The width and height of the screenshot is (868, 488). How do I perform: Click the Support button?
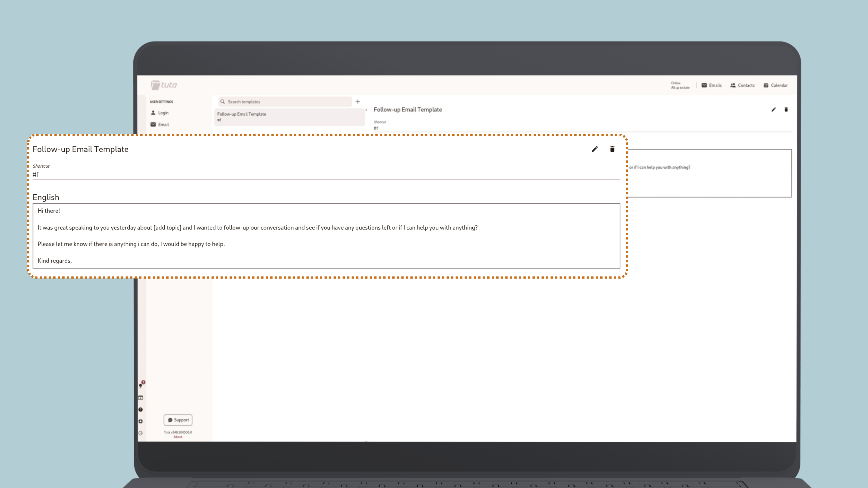tap(178, 420)
